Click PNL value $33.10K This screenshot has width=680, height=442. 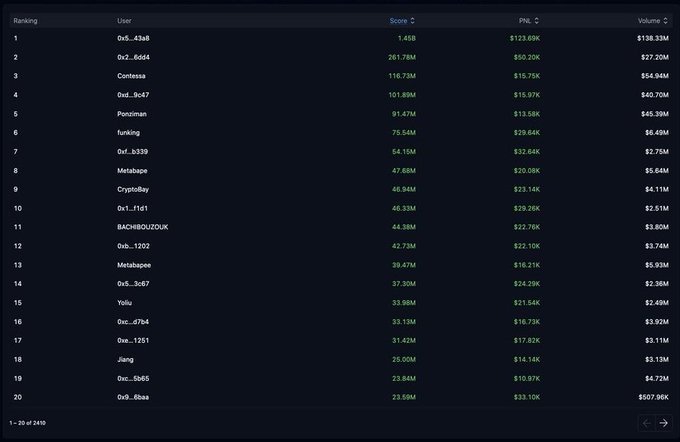point(526,397)
